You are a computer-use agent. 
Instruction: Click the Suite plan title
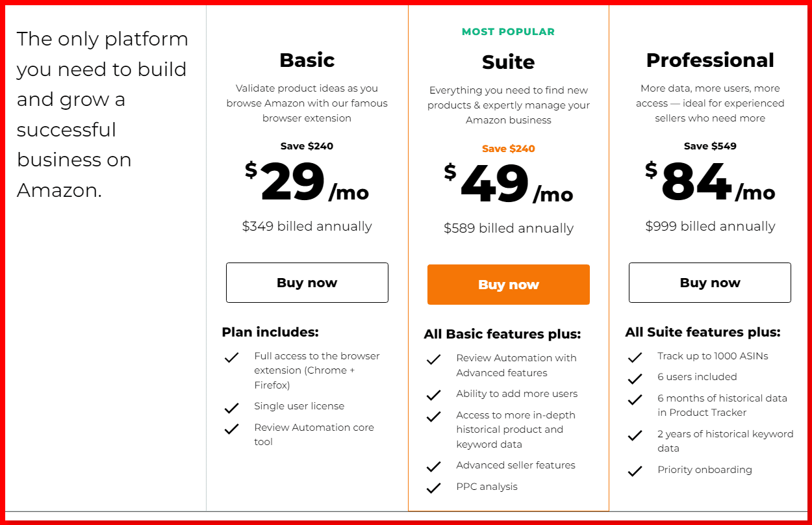[x=508, y=62]
